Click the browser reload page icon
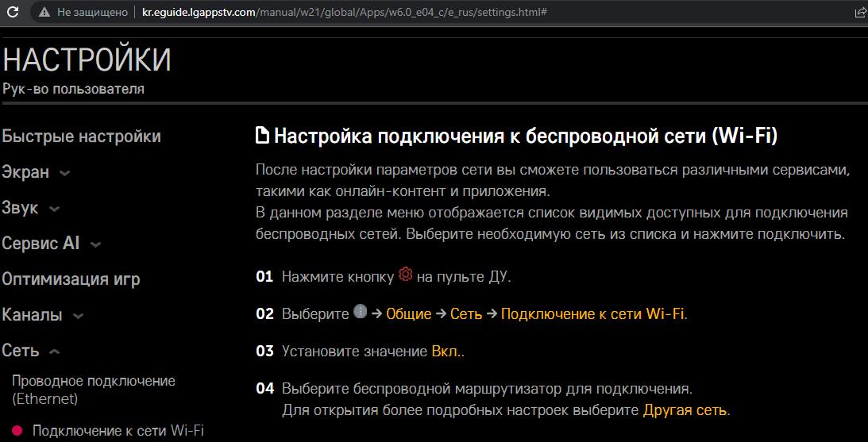The width and height of the screenshot is (868, 442). [13, 13]
